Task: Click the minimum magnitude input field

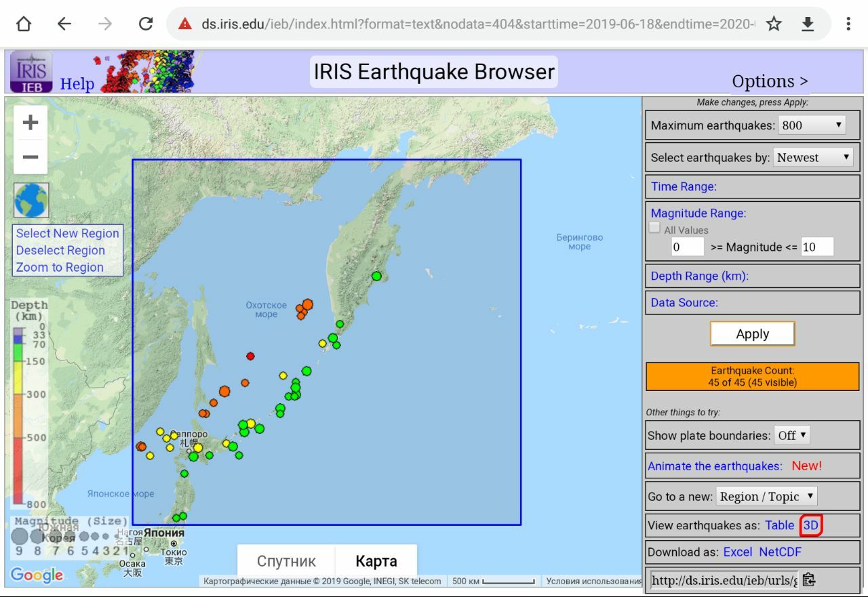Action: 687,247
